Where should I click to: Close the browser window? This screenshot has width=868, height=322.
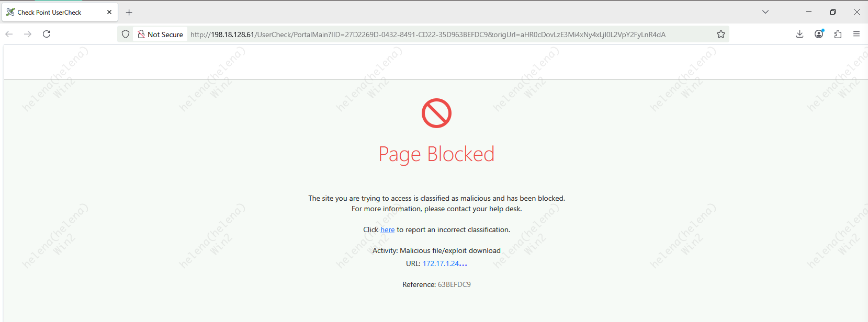(x=856, y=12)
